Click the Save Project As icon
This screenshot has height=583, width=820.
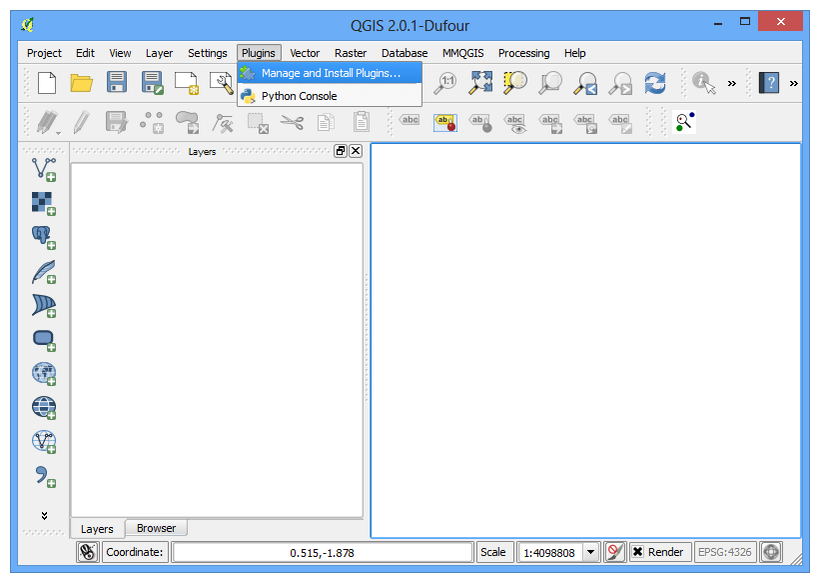pyautogui.click(x=152, y=83)
